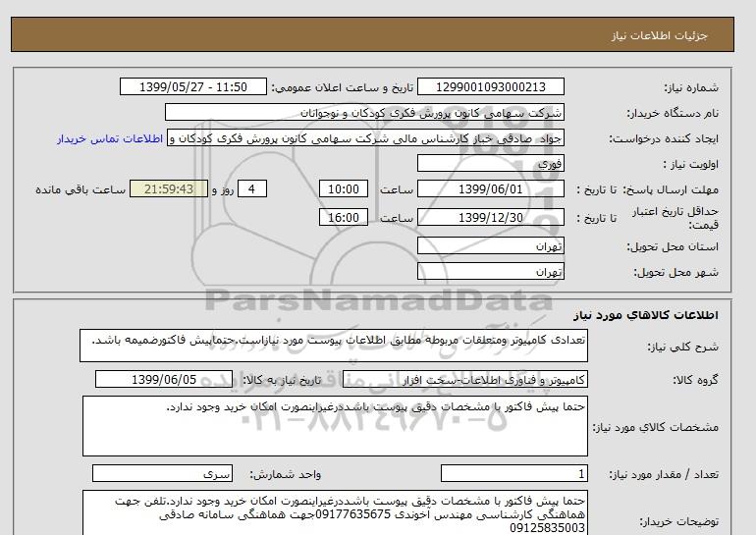Click the label استان محل تحویل
This screenshot has height=535, width=756.
click(x=673, y=246)
